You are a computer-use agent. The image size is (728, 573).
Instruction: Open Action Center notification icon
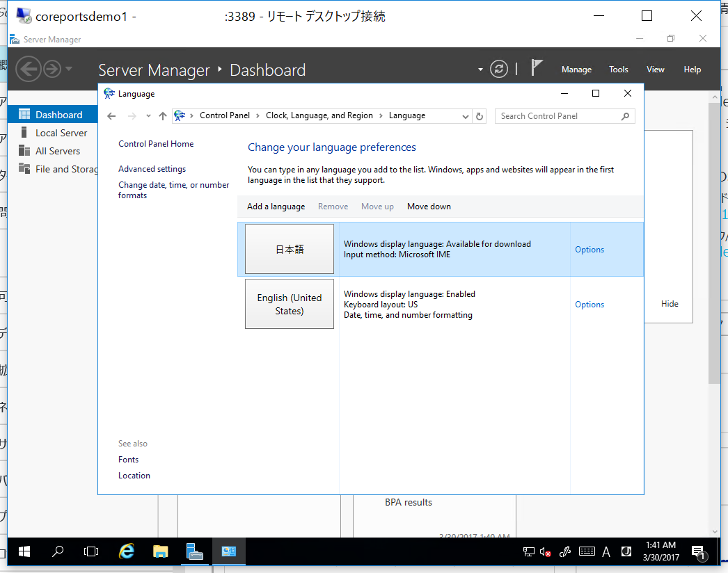698,552
